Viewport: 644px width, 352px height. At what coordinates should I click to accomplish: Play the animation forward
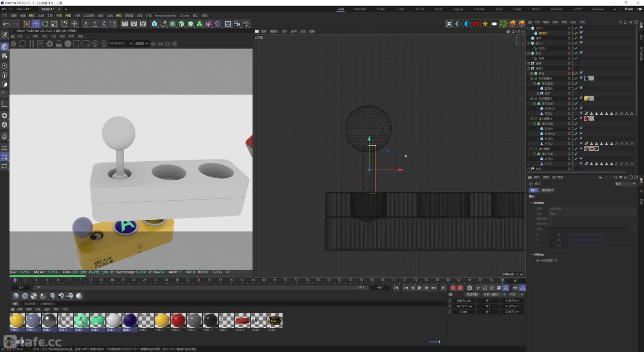pyautogui.click(x=420, y=288)
